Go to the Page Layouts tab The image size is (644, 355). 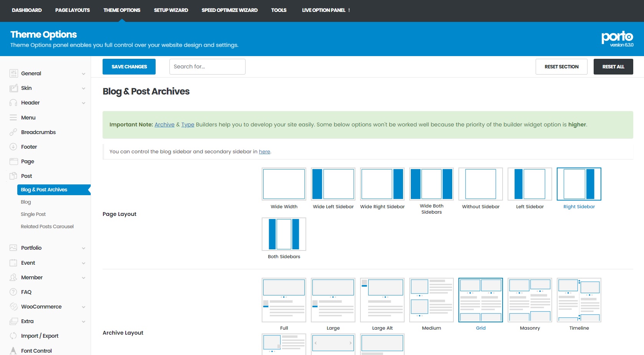point(72,10)
